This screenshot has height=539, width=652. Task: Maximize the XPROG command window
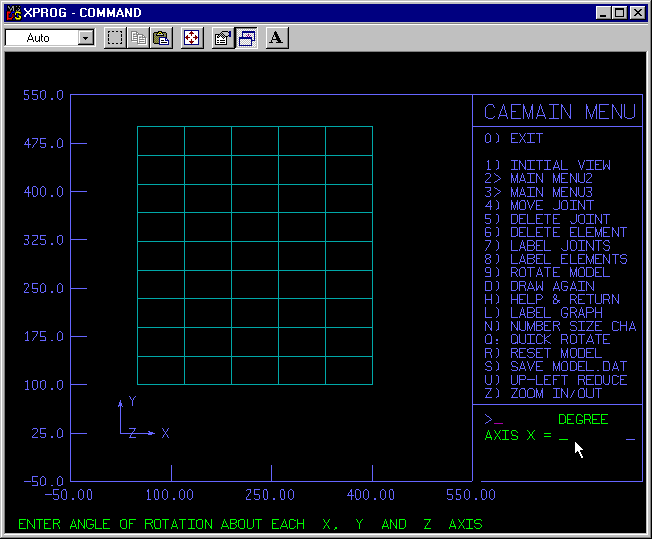coord(619,13)
